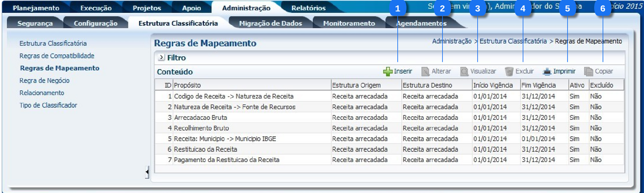Open the Relatórios main tab
The image size is (644, 193).
308,8
